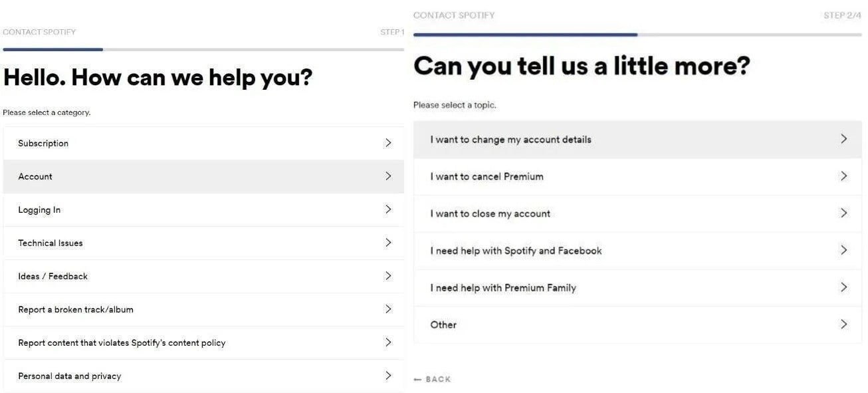Click the Step 2/4 progress bar
Image resolution: width=868 pixels, height=393 pixels.
pyautogui.click(x=637, y=35)
